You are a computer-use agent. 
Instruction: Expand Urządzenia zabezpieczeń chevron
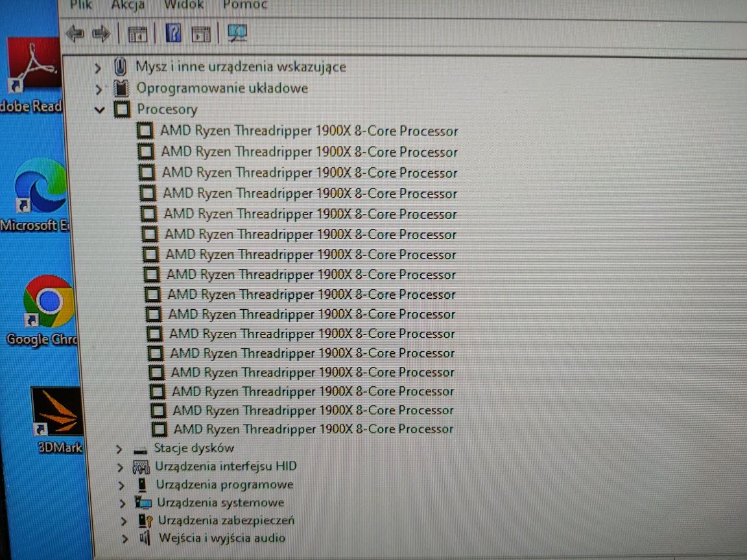tap(124, 521)
